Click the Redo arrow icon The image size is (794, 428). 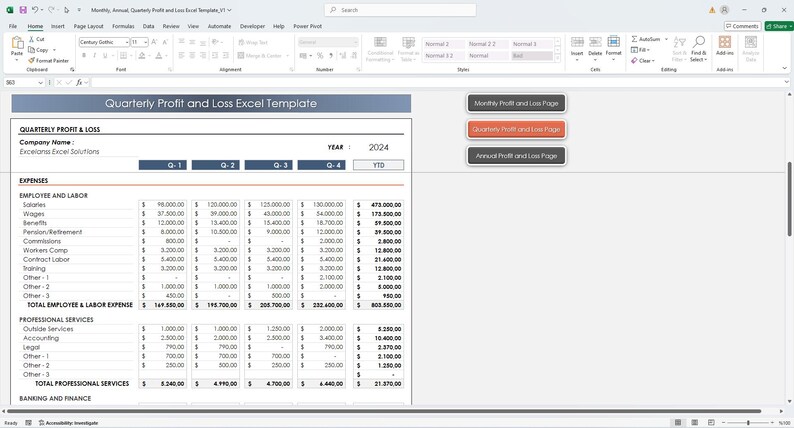tap(51, 10)
